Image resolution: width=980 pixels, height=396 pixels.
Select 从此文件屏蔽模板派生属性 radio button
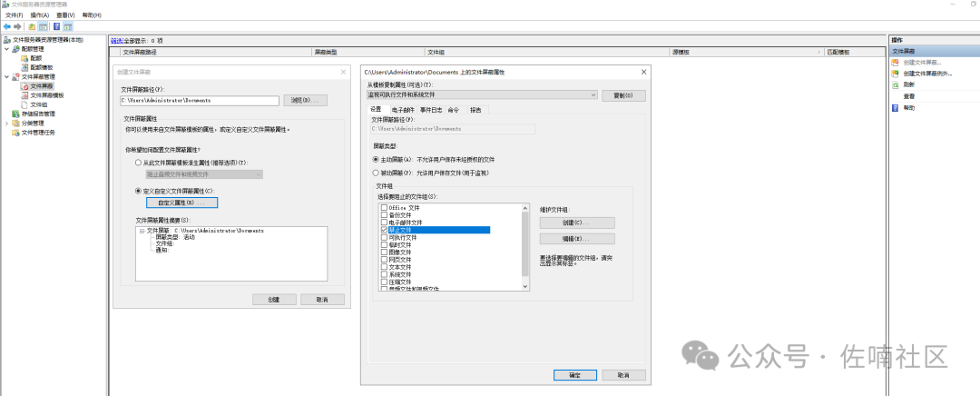139,163
